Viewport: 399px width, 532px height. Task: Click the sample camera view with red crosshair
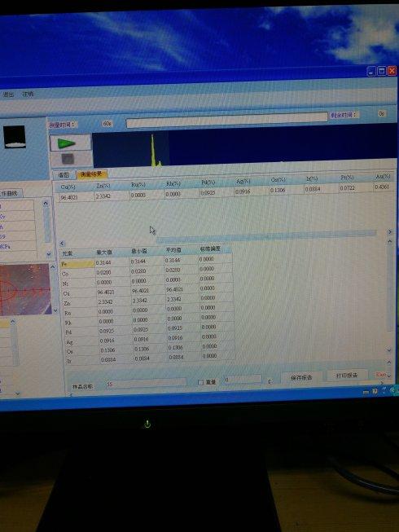point(24,289)
